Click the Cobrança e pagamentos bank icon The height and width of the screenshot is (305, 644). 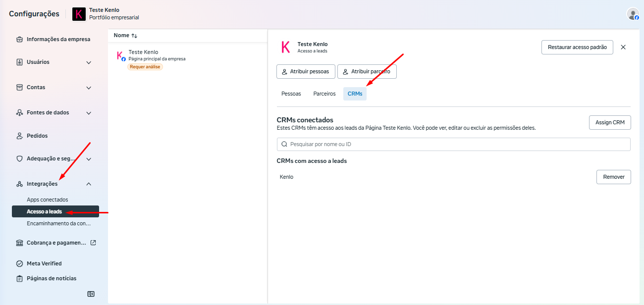point(19,243)
